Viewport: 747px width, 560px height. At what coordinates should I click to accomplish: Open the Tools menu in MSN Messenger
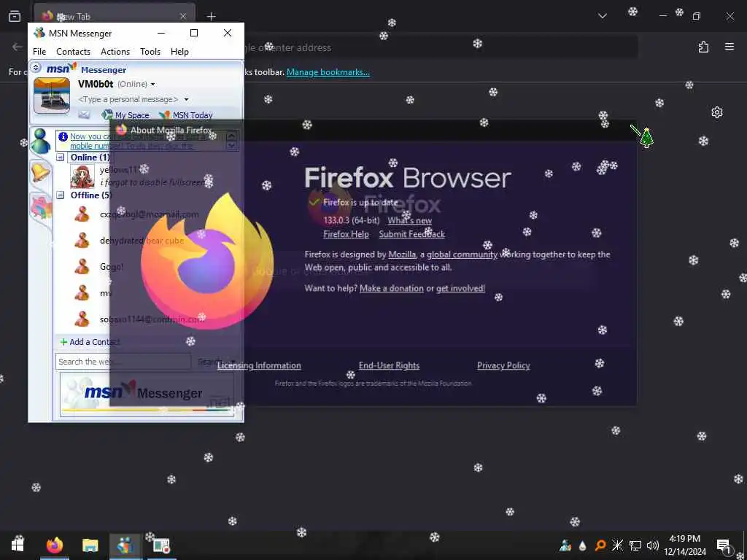click(x=150, y=52)
